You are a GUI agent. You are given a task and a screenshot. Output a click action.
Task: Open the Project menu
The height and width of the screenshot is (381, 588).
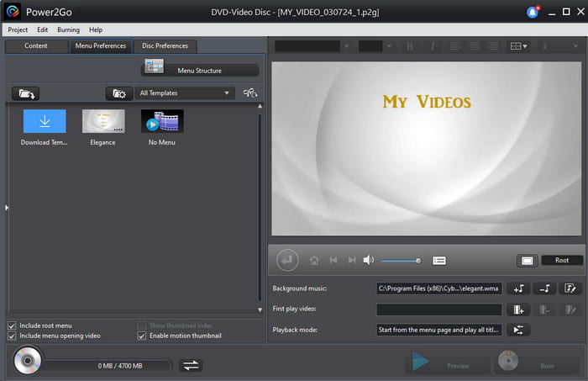(18, 29)
